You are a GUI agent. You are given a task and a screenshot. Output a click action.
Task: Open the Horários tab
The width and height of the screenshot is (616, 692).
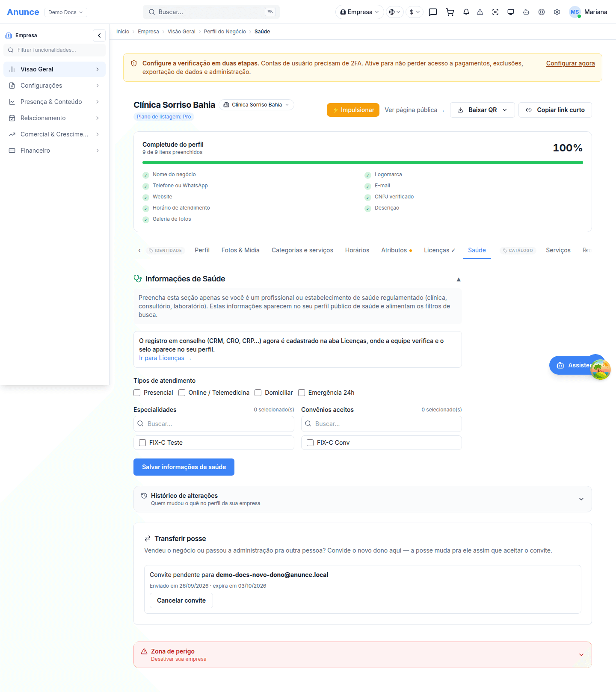tap(357, 250)
